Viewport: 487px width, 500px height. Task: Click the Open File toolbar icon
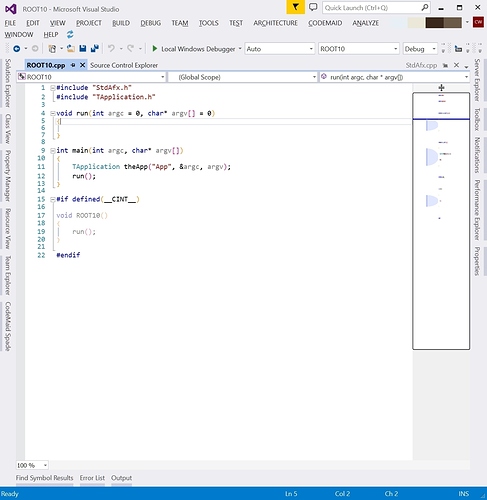(x=71, y=49)
